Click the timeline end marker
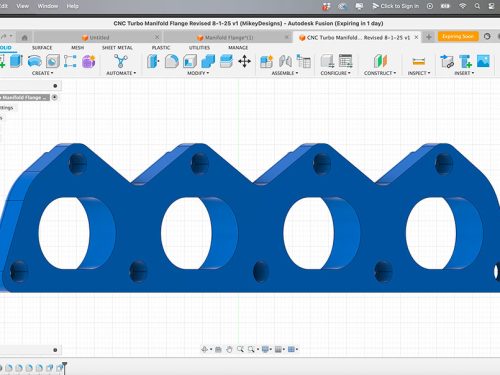This screenshot has width=500, height=375. click(x=64, y=367)
